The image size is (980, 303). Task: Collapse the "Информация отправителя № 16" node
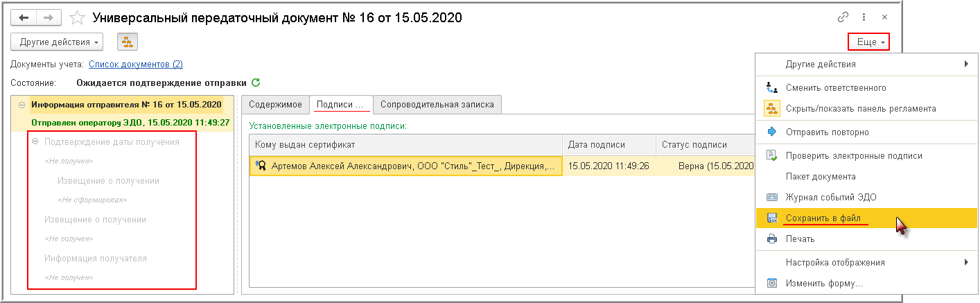(21, 105)
